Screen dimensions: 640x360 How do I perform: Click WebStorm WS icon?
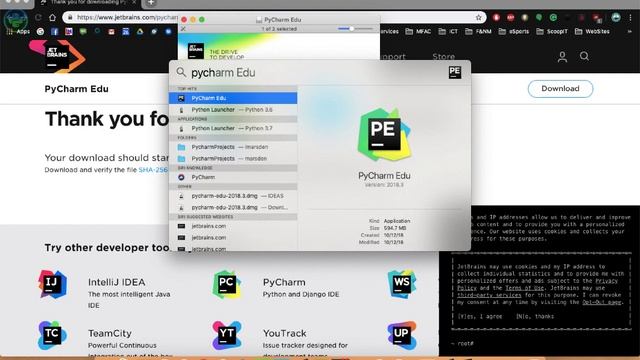pos(402,284)
